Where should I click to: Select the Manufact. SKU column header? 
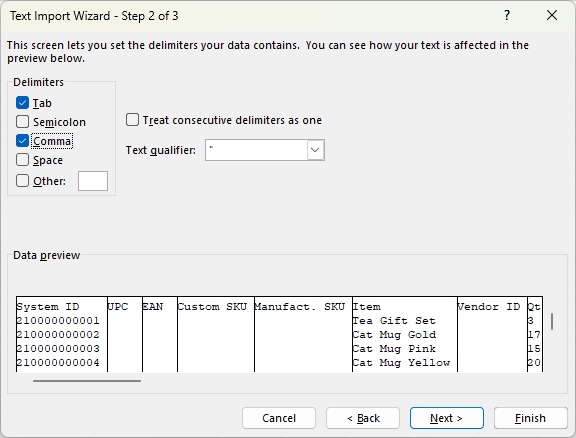point(300,307)
